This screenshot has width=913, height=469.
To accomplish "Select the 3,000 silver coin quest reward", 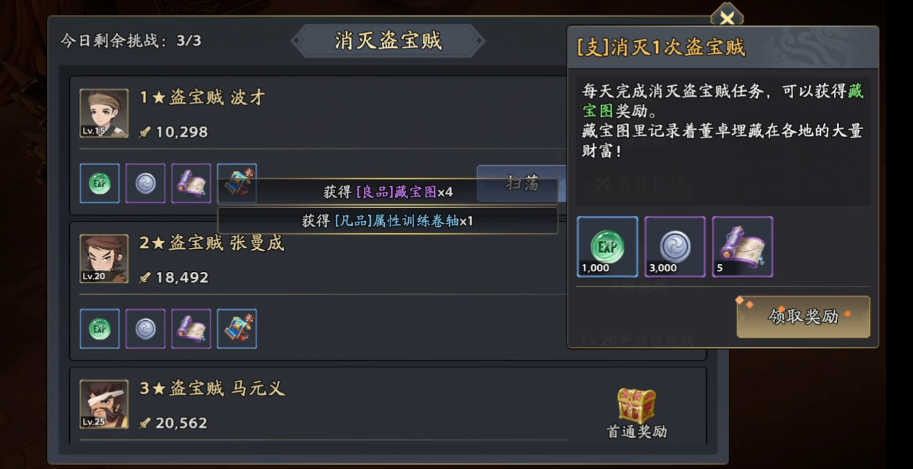I will point(675,246).
